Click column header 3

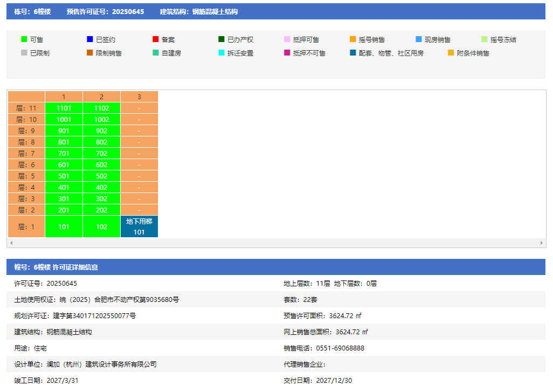point(139,97)
